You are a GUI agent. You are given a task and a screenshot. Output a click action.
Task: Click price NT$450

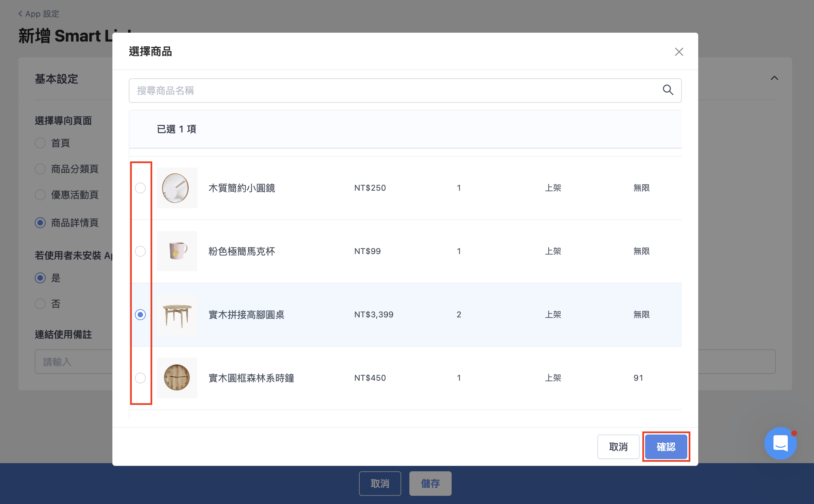[370, 378]
